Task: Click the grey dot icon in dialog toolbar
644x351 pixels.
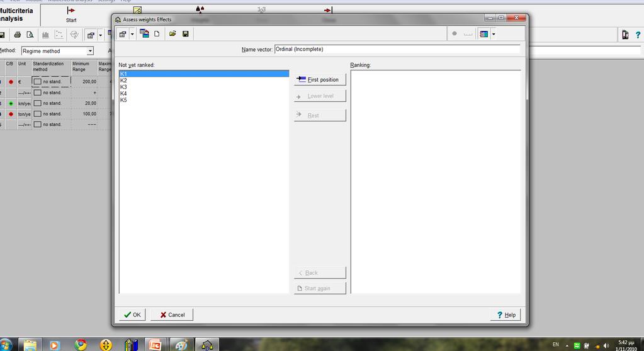Action: (455, 34)
